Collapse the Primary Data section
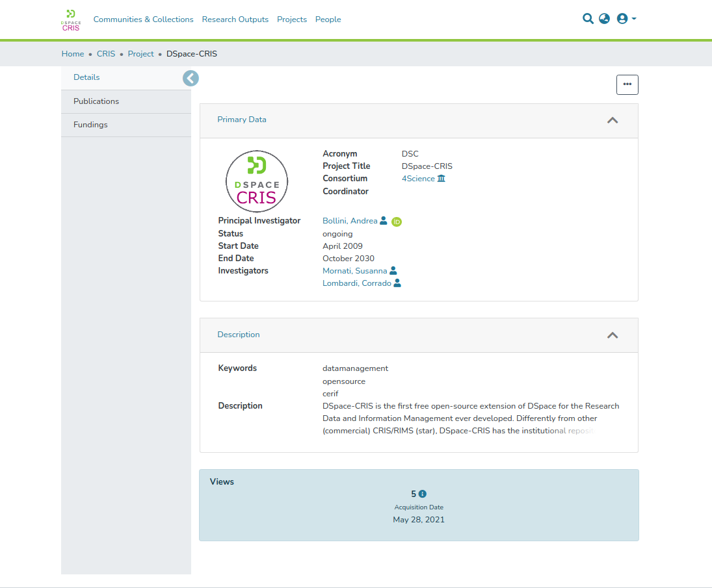This screenshot has height=588, width=712. (x=612, y=120)
